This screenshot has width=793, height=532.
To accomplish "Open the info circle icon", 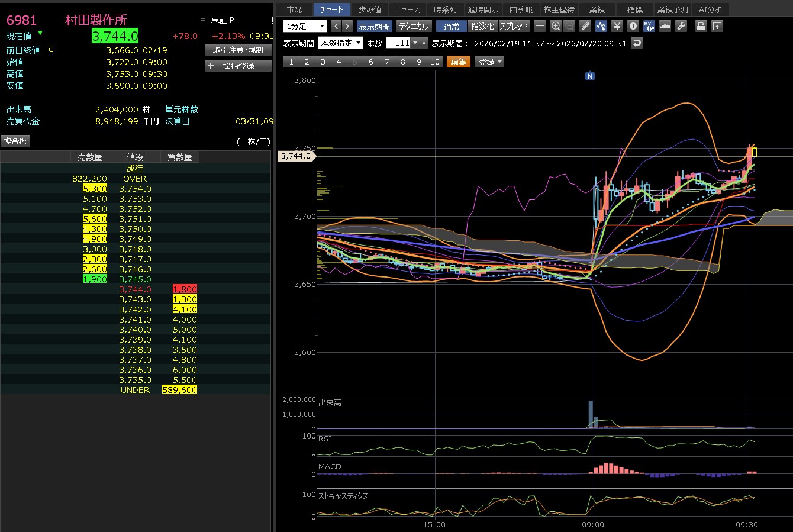I will pyautogui.click(x=633, y=26).
